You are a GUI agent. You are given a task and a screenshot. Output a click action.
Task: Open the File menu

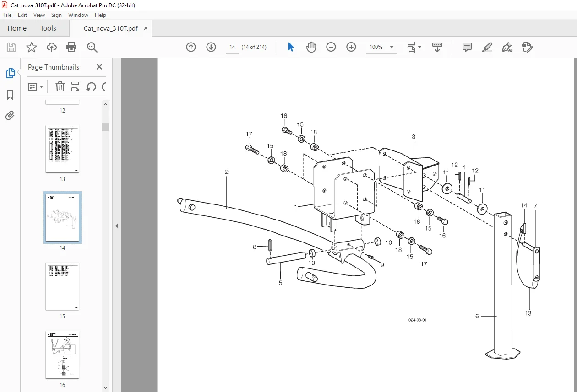[7, 15]
